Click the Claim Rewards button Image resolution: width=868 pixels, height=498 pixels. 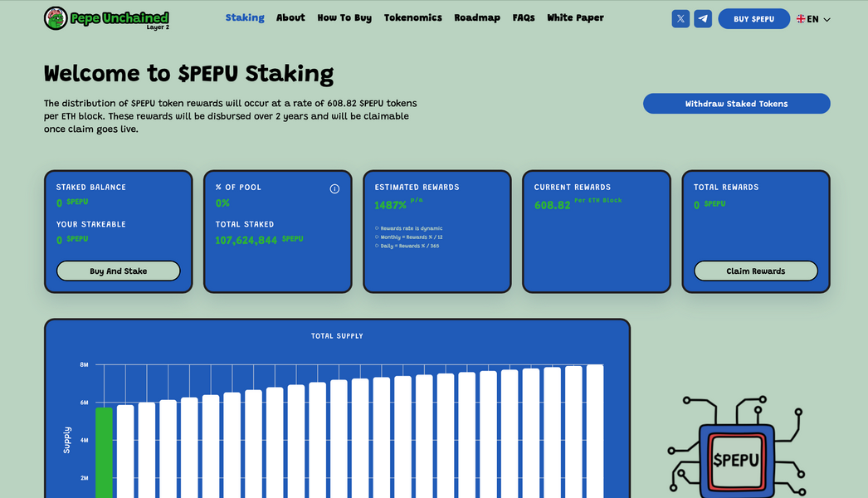(x=755, y=271)
